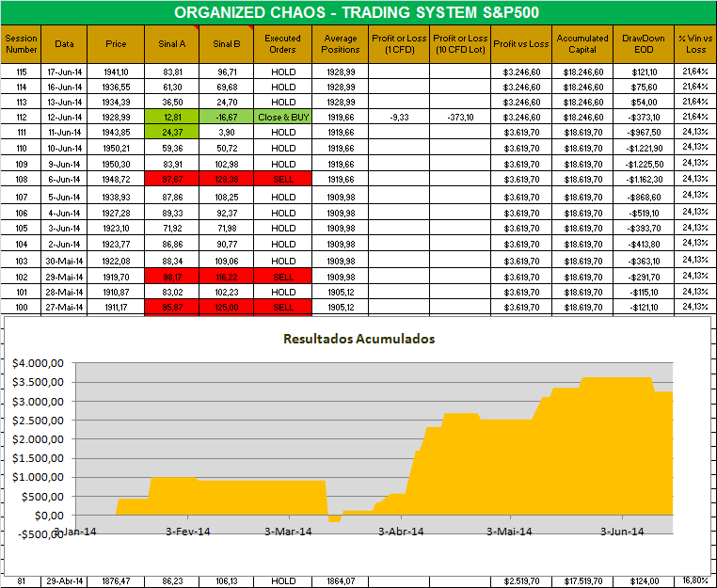Select the red SELL cell for 6-Jun-14
The width and height of the screenshot is (717, 588).
pyautogui.click(x=282, y=180)
